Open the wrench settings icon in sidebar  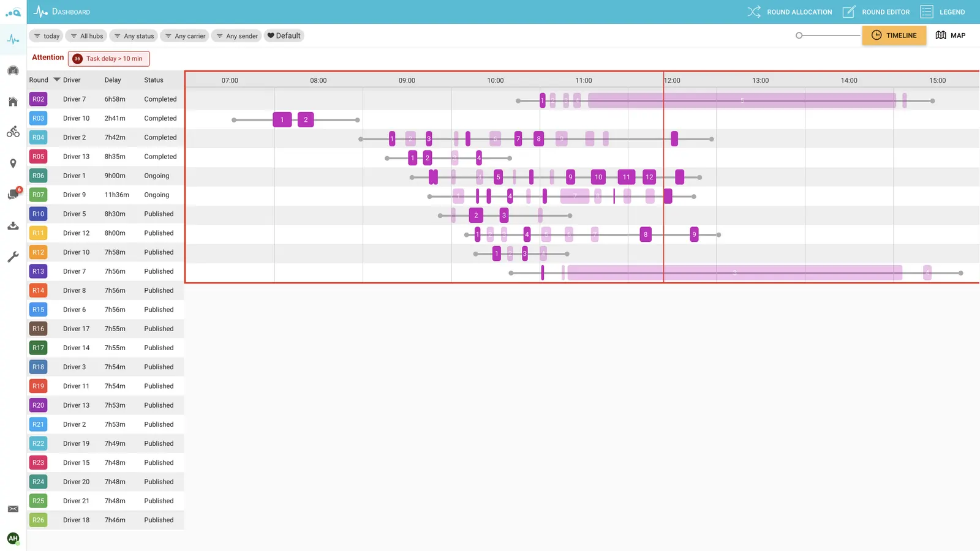[13, 257]
